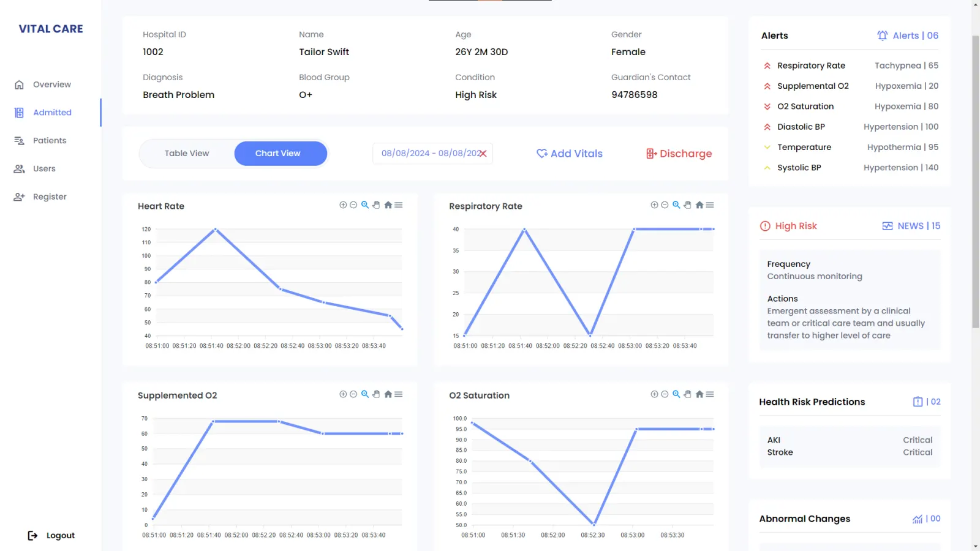Reset zoom on Respiratory Rate chart

699,205
